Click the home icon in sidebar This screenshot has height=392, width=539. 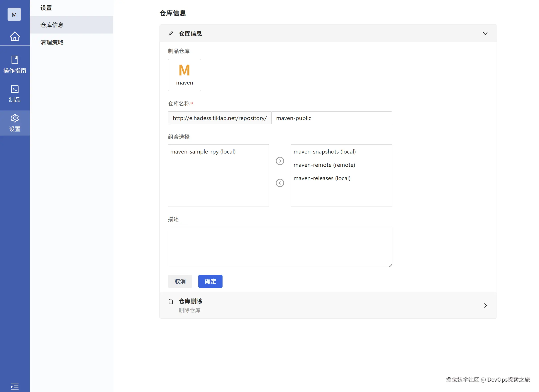14,36
